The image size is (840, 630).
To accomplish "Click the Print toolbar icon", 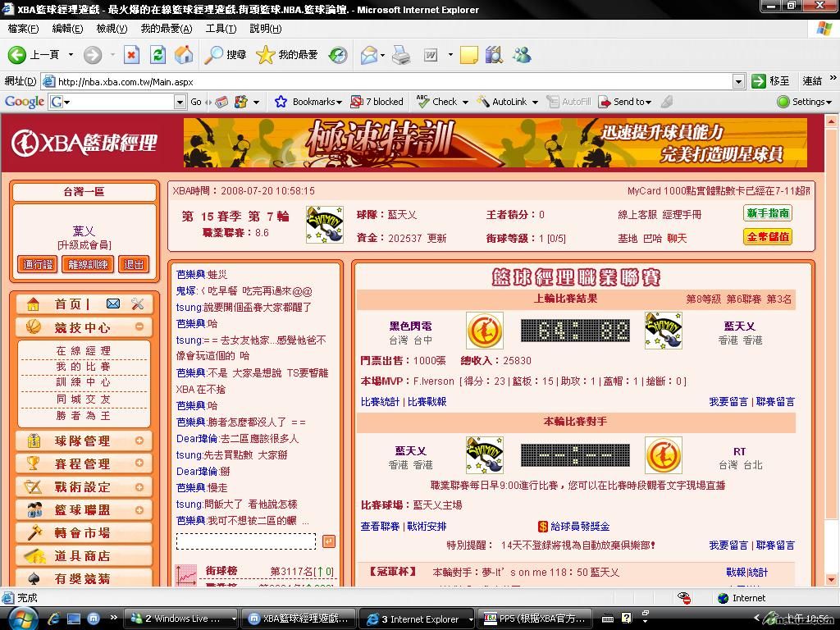I will [400, 55].
